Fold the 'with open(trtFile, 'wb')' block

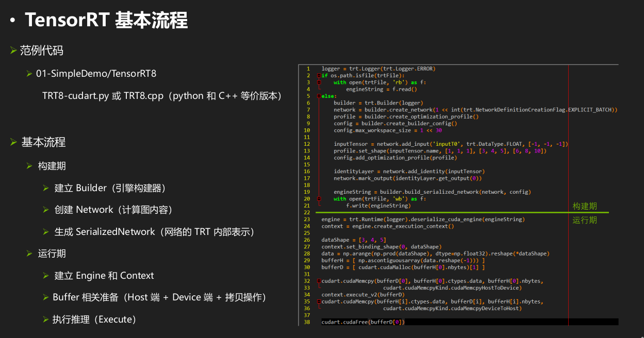tap(319, 199)
